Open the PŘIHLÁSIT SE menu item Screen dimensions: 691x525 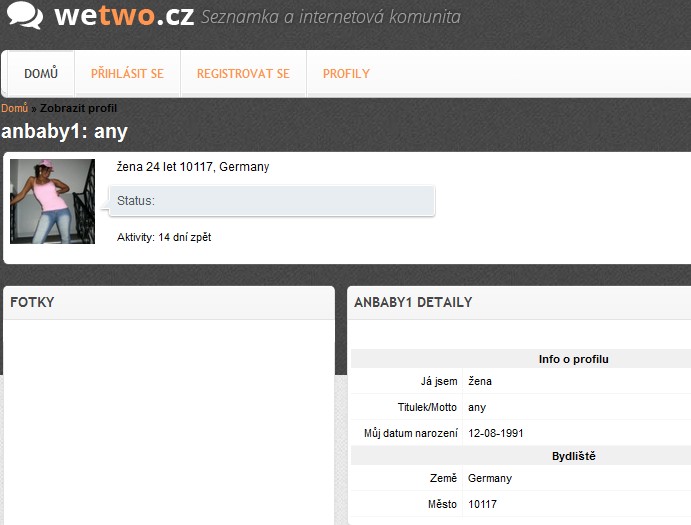pos(127,74)
